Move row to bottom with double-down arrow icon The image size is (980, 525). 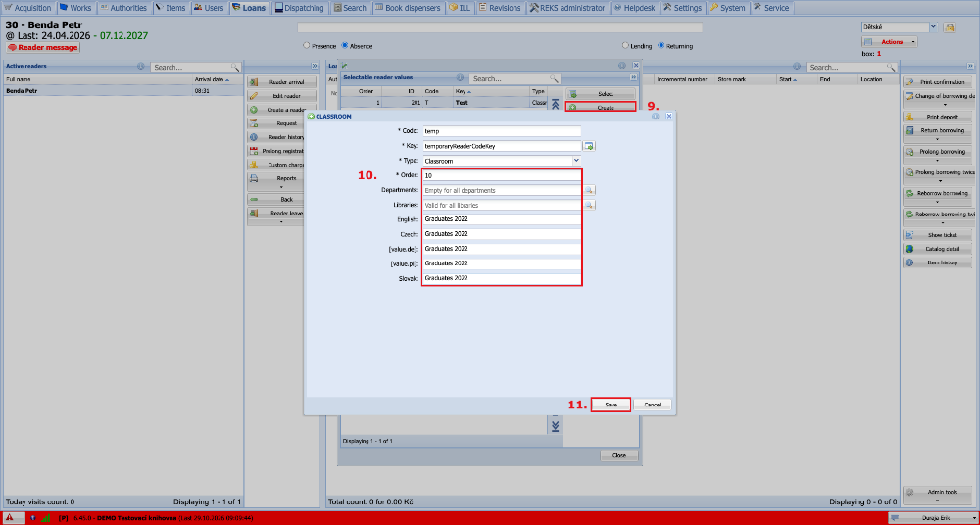tap(555, 426)
